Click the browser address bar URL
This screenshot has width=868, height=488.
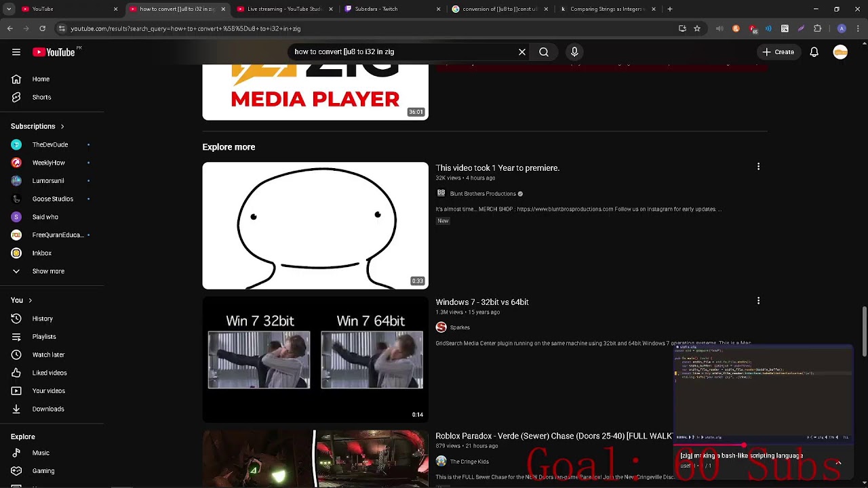[x=186, y=28]
